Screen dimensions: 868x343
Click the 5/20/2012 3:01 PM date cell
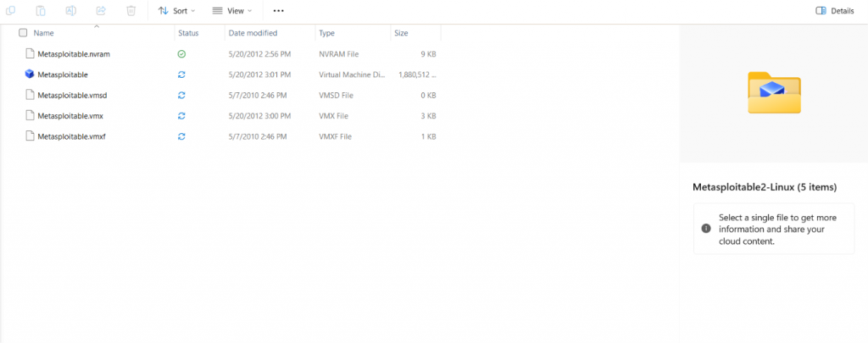pyautogui.click(x=259, y=75)
